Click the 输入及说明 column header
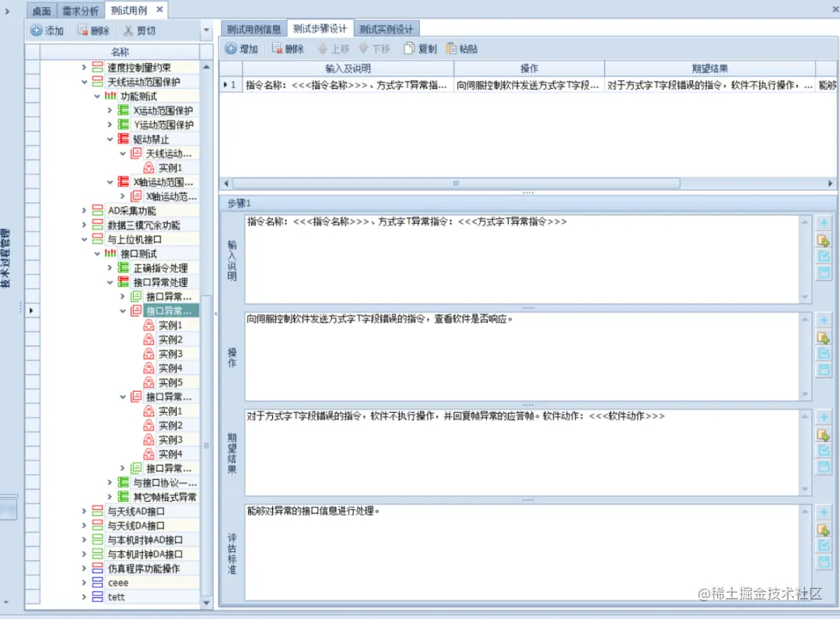 point(348,68)
